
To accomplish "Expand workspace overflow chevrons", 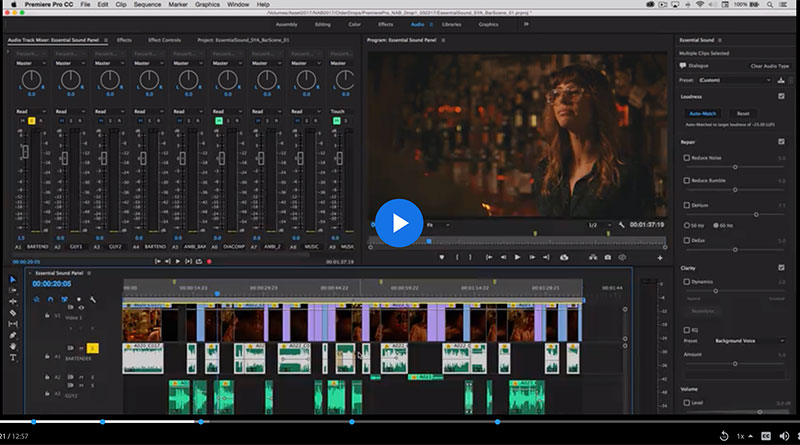I will tap(526, 24).
